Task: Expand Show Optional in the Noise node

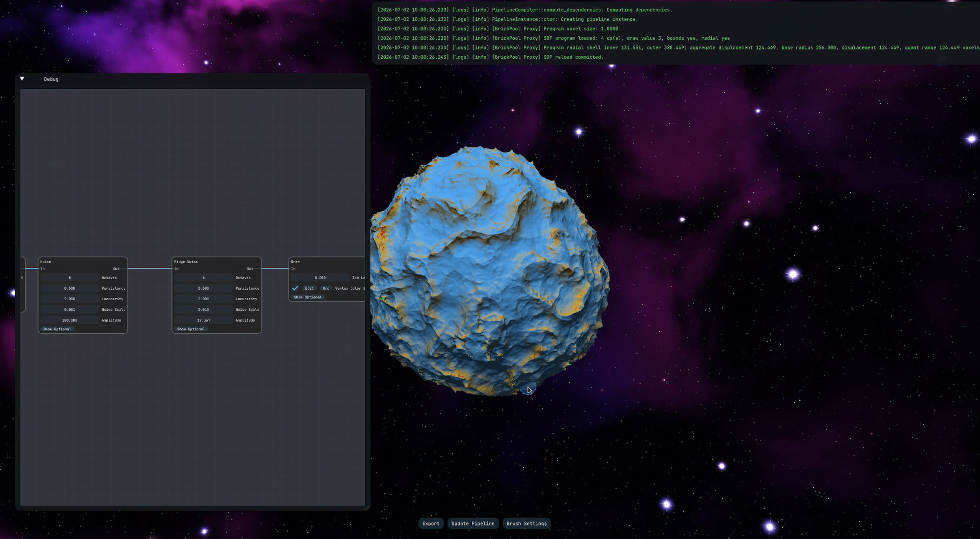Action: point(57,329)
